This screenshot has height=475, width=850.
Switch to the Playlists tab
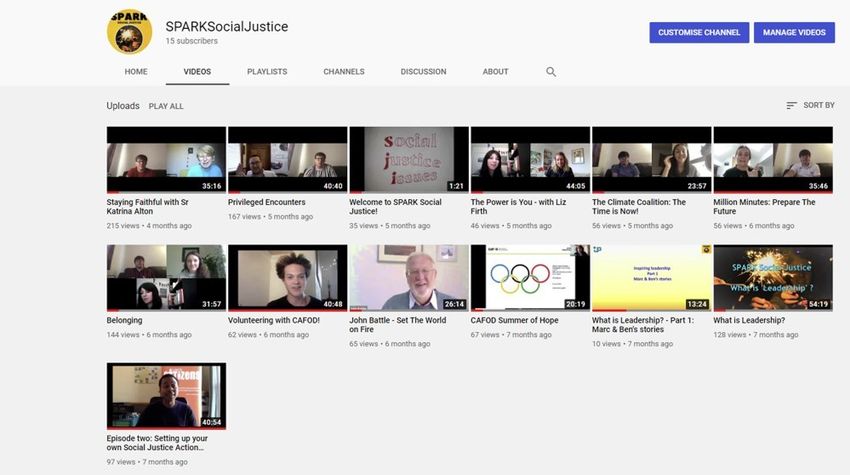tap(267, 72)
